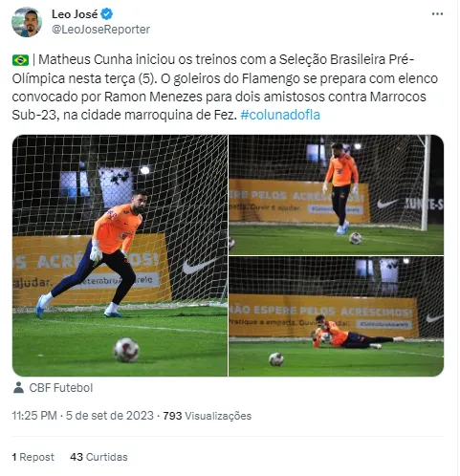The width and height of the screenshot is (460, 476).
Task: Click the tweet text about Matheus Cunha
Action: point(225,87)
